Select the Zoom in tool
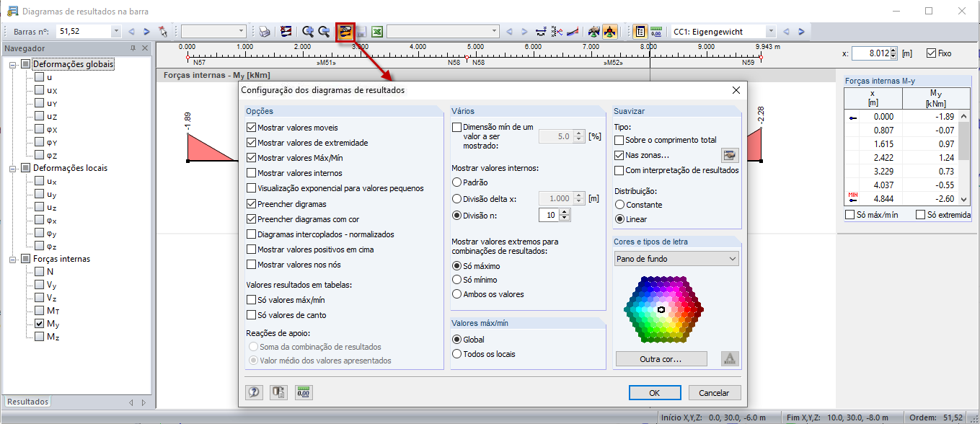Screen dimensions: 980x424 click(x=307, y=30)
